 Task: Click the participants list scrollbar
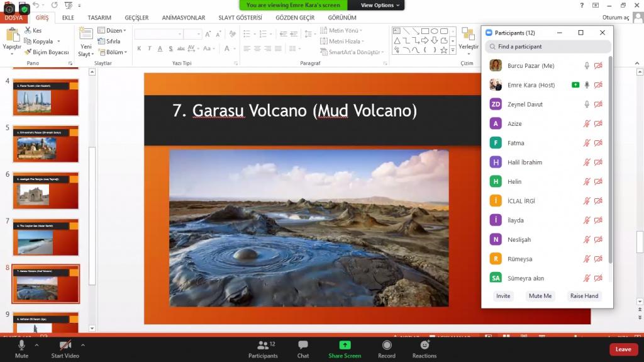[610, 157]
